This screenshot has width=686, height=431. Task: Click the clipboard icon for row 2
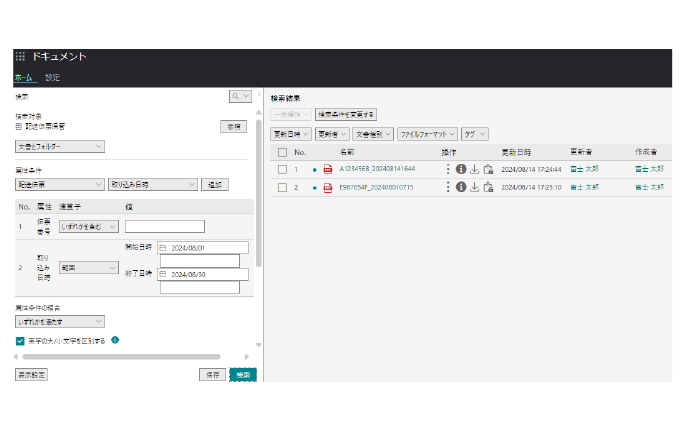click(x=488, y=187)
